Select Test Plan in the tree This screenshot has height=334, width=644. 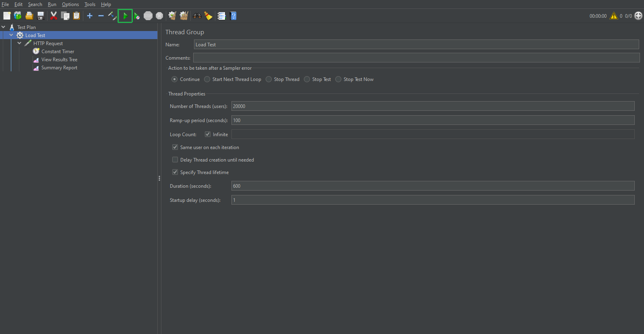click(27, 27)
